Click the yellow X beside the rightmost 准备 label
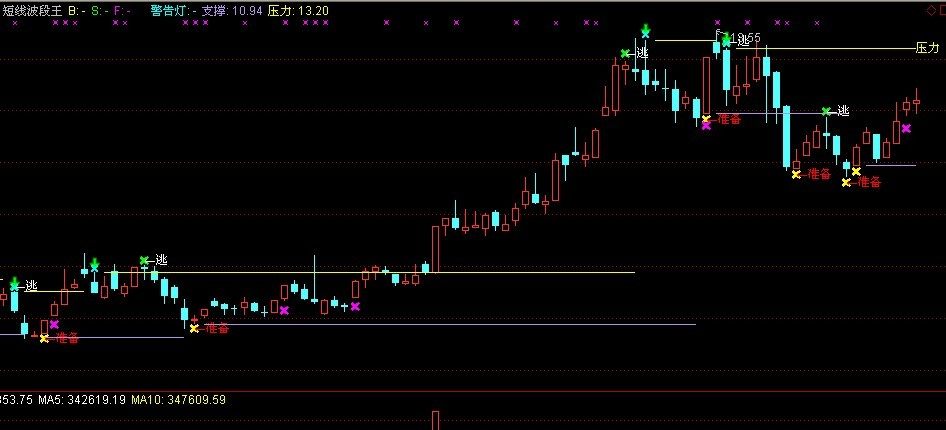This screenshot has width=946, height=430. 846,182
